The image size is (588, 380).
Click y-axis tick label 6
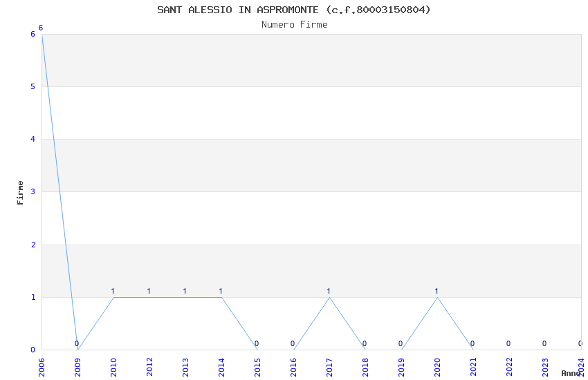pyautogui.click(x=33, y=34)
